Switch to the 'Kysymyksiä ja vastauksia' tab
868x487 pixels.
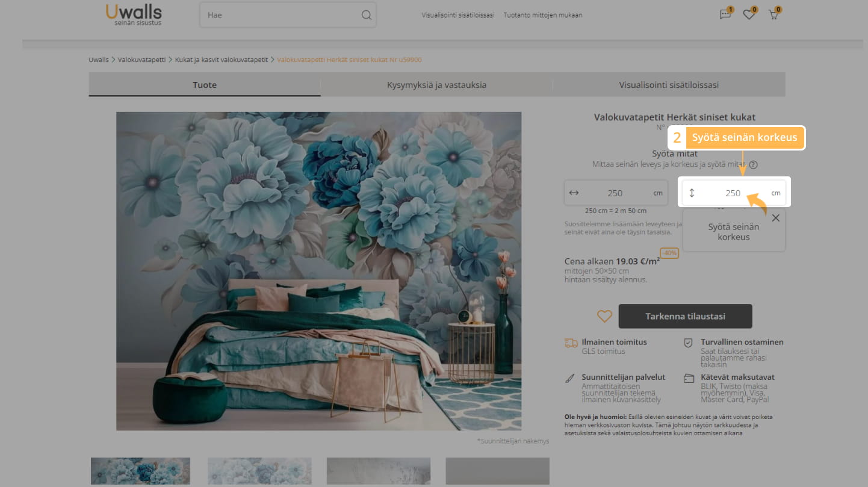click(436, 85)
